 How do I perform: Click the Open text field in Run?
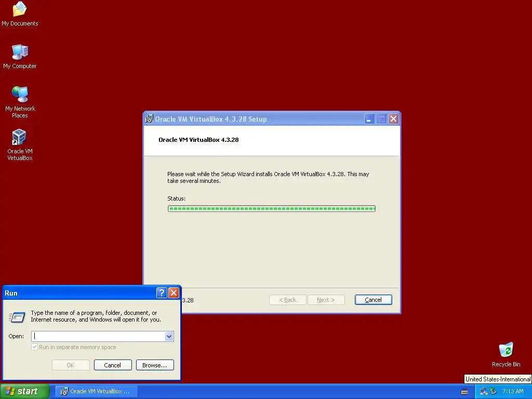[x=98, y=336]
